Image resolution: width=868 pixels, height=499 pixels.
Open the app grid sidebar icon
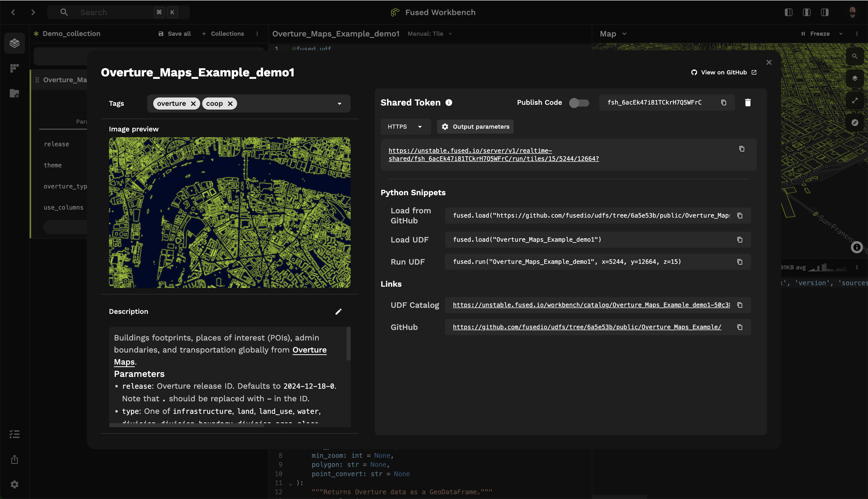pos(14,68)
